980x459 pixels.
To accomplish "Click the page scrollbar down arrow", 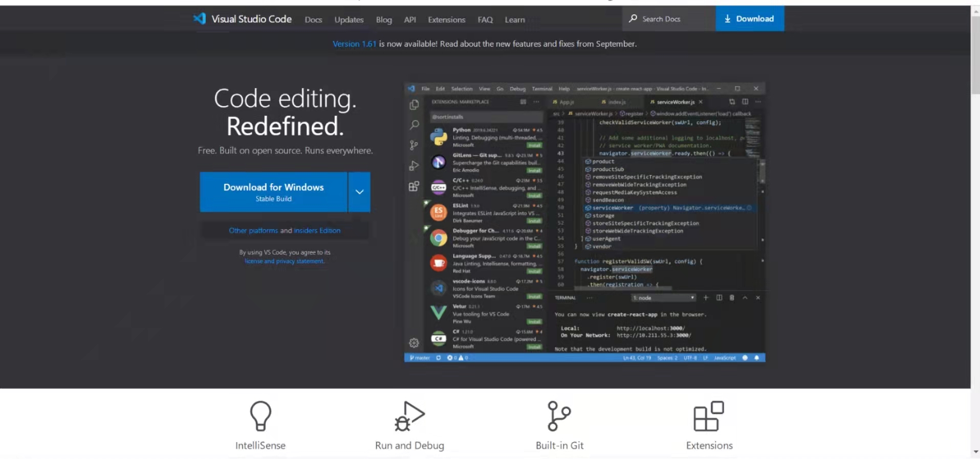I will click(x=975, y=452).
